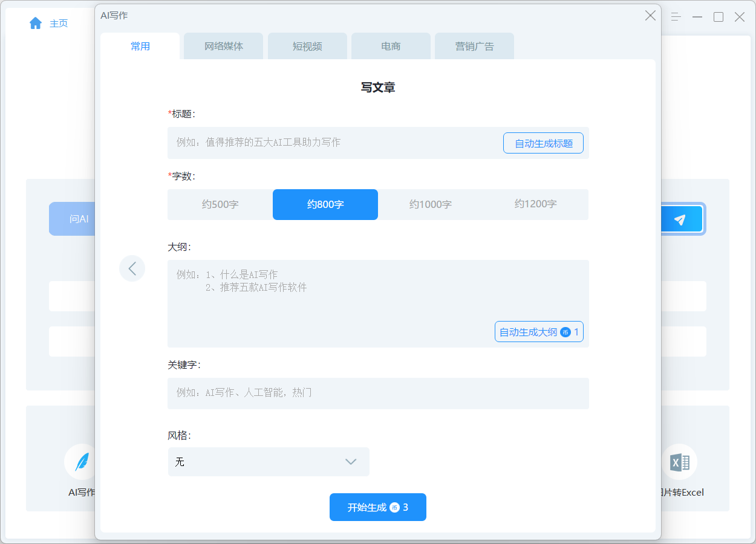Screen dimensions: 756x544
Task: Open the AI写作 quill feather tool icon
Action: (x=79, y=461)
